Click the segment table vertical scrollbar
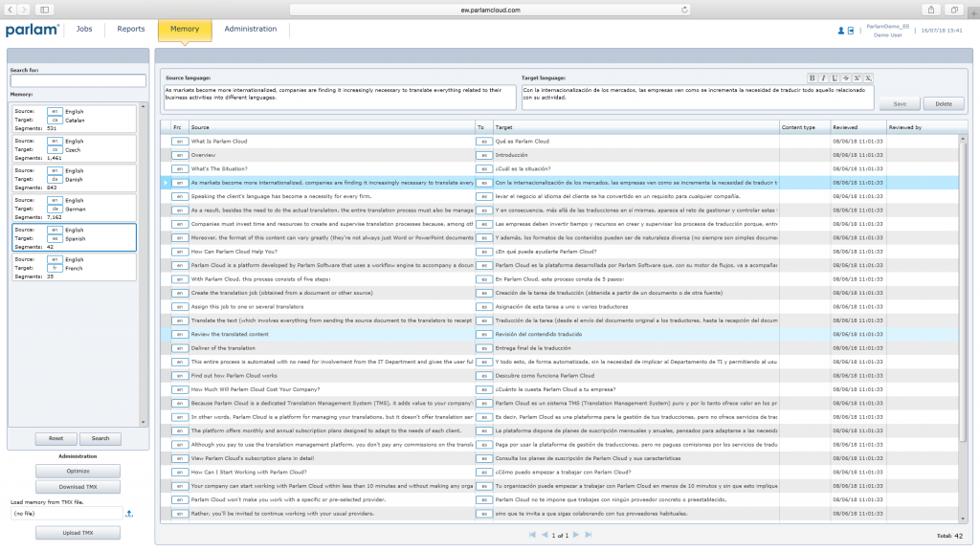Image resolution: width=980 pixels, height=552 pixels. click(963, 291)
